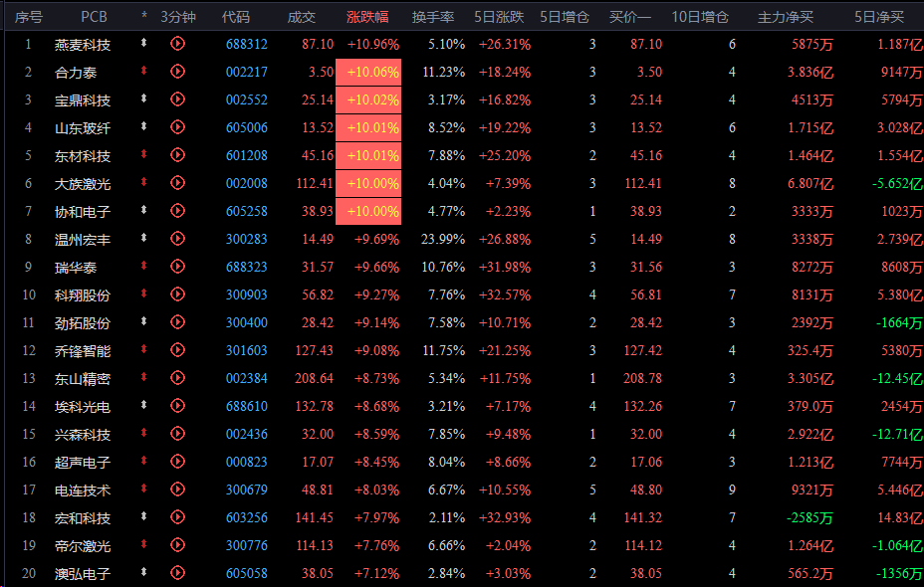Click the -2585万 net buy value
The image size is (924, 587).
(809, 518)
